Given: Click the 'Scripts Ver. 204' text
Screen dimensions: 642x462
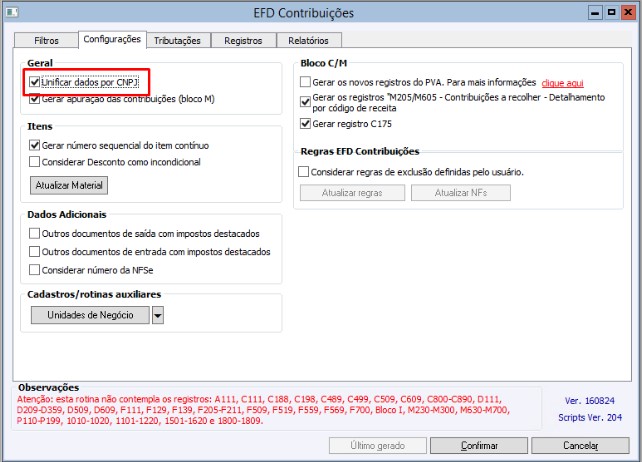Looking at the screenshot, I should coord(590,417).
